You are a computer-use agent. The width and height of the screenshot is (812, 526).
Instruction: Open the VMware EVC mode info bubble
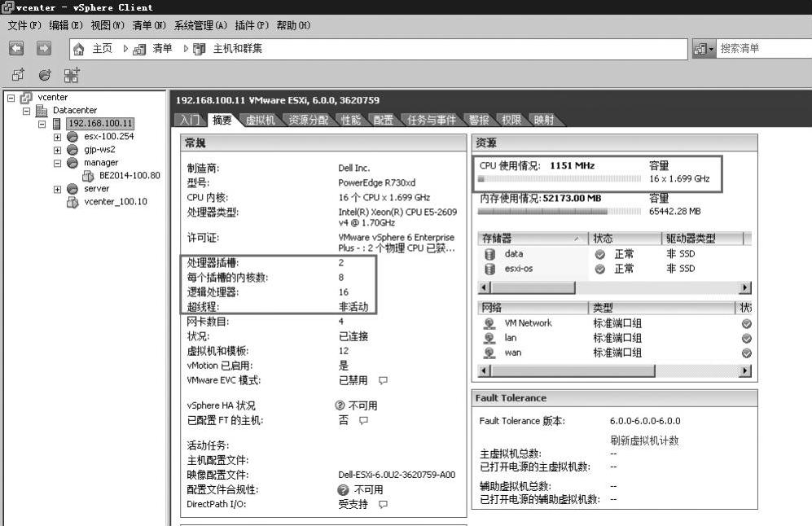point(383,380)
